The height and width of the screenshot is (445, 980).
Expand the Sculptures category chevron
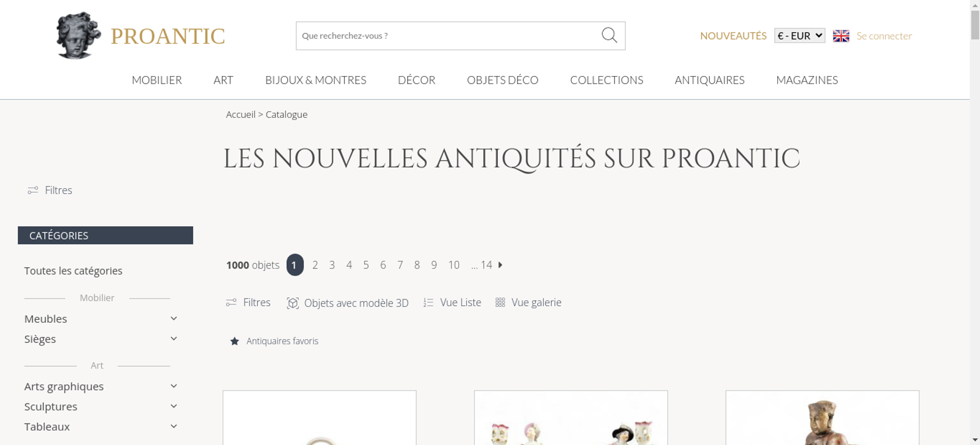point(173,406)
